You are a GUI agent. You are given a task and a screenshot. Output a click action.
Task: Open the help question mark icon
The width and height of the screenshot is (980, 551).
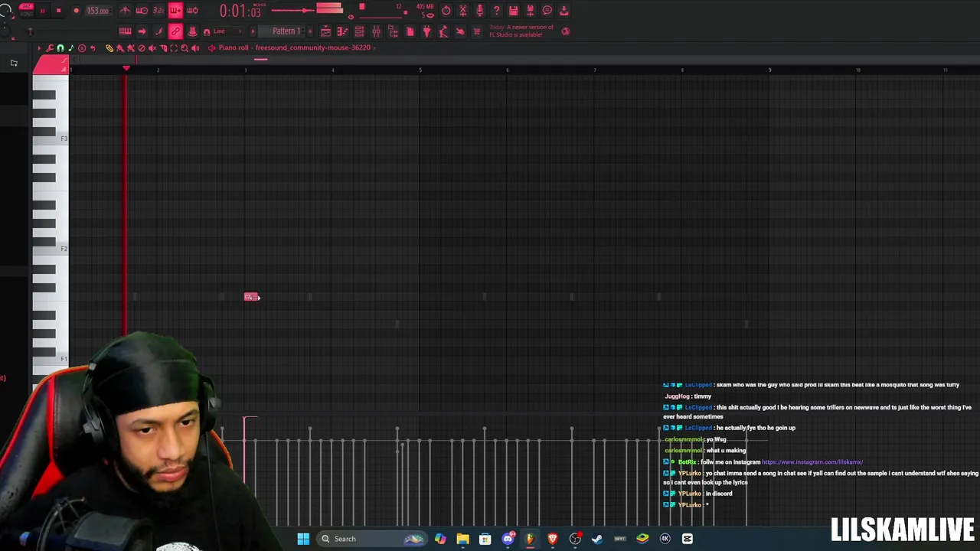[497, 11]
